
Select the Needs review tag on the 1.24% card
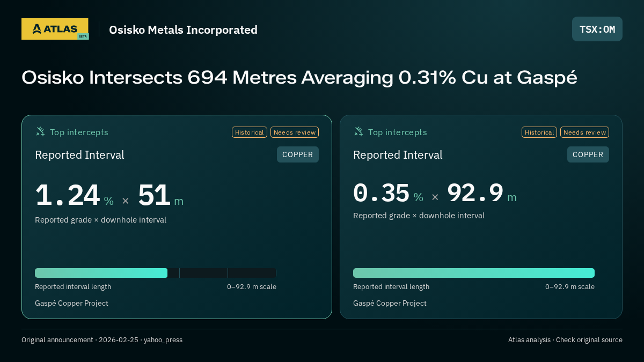[295, 132]
